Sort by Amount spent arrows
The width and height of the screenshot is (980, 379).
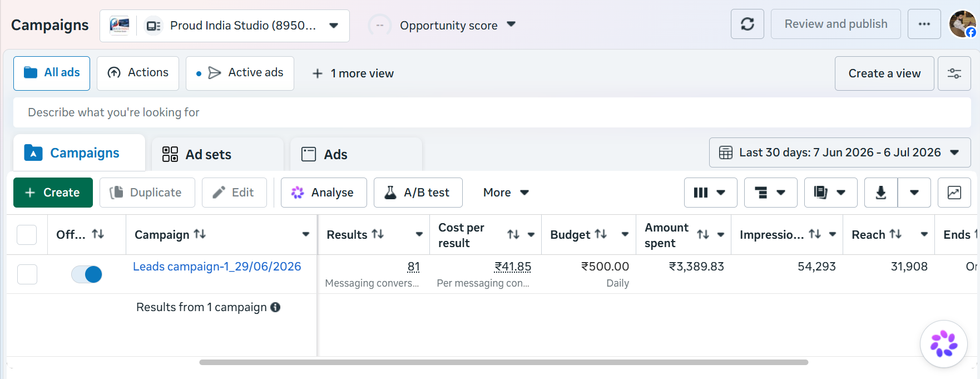coord(703,235)
